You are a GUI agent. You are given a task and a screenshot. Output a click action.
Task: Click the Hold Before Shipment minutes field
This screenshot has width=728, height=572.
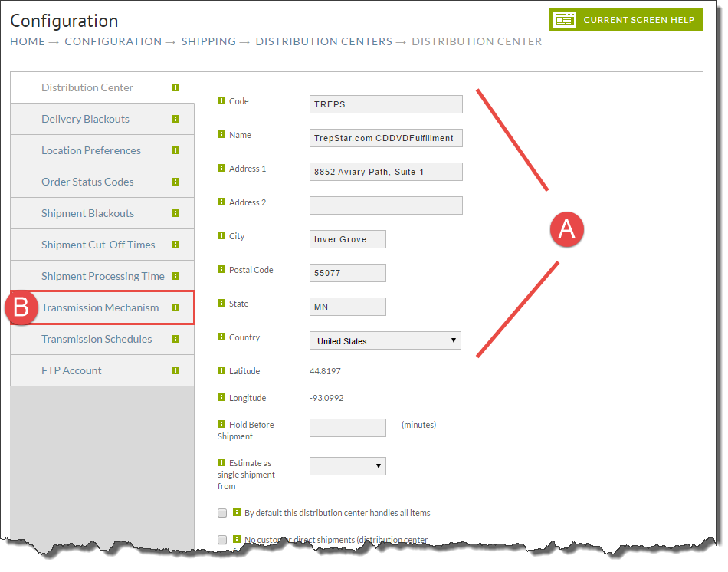pos(348,428)
